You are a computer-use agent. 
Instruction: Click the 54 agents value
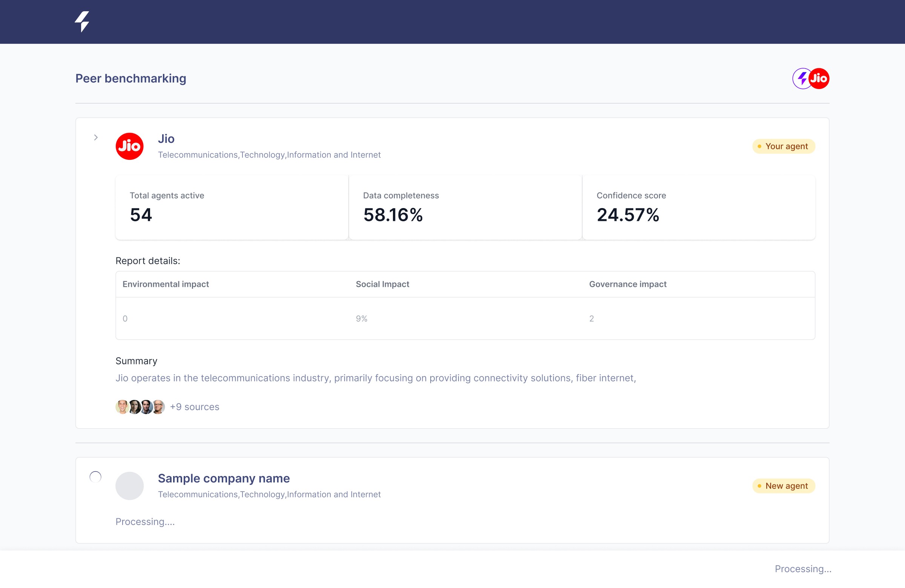[141, 215]
